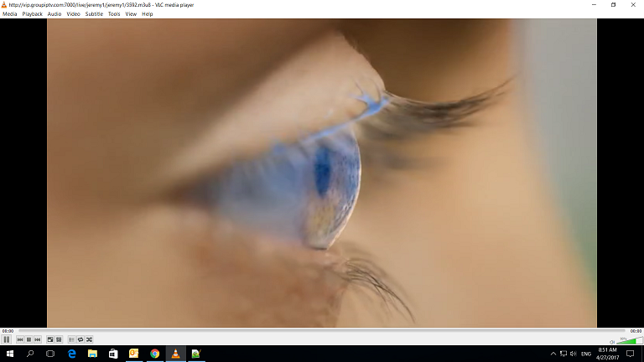Open the Media menu
The height and width of the screenshot is (362, 644).
(x=10, y=14)
